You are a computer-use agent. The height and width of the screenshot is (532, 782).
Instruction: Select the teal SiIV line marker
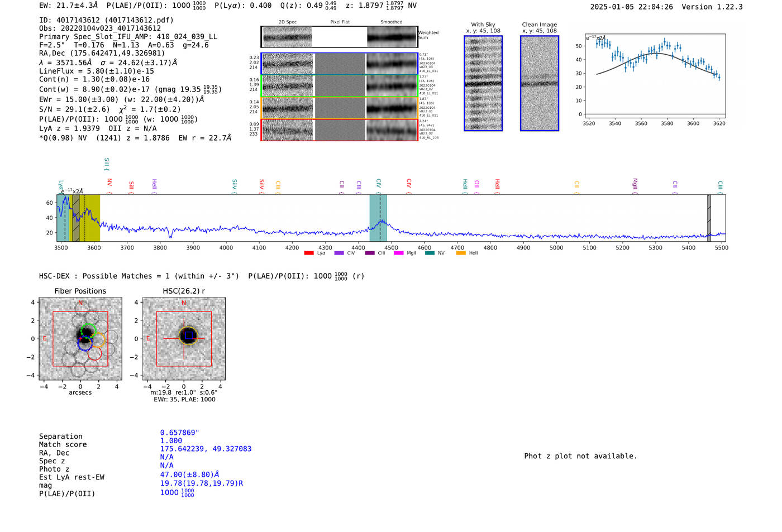(x=235, y=186)
